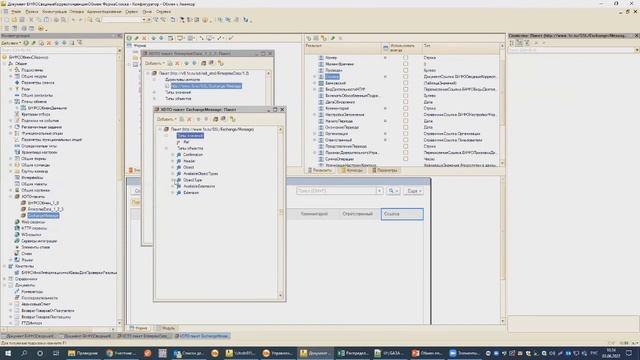Click red delete icon in form editor toolbar

click(x=144, y=38)
